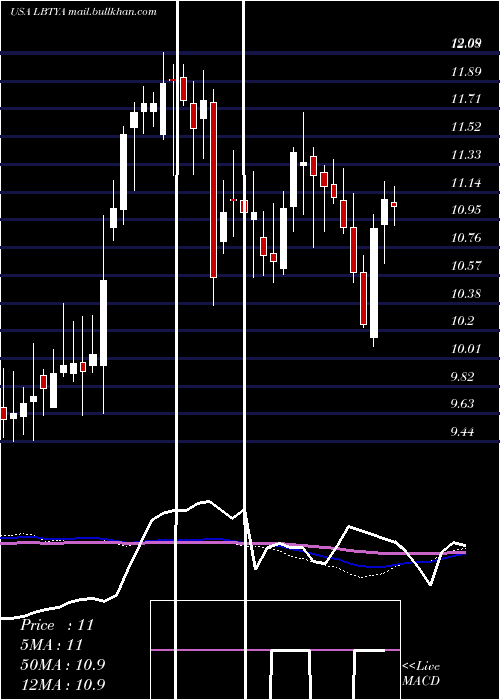Click the tallest red candlestick body
The height and width of the screenshot is (700, 500).
pyautogui.click(x=213, y=190)
